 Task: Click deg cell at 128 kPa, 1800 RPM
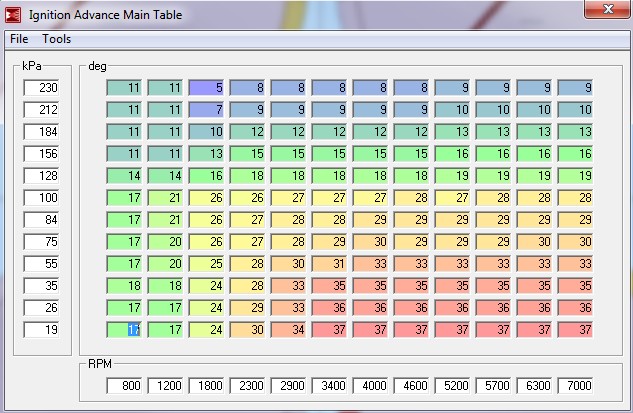click(x=206, y=176)
